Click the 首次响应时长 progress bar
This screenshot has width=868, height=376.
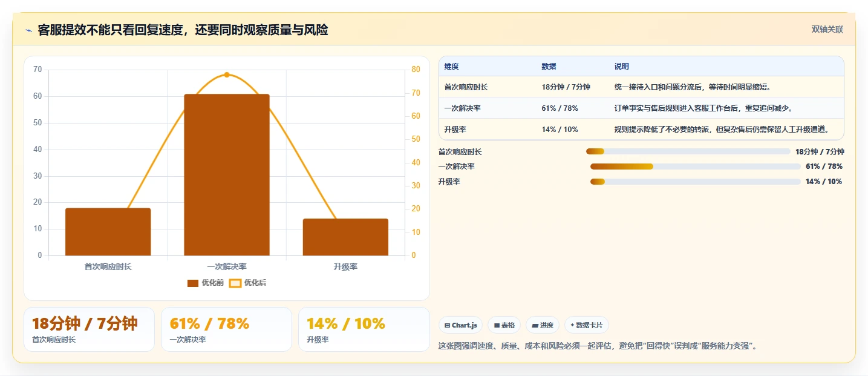pos(688,151)
